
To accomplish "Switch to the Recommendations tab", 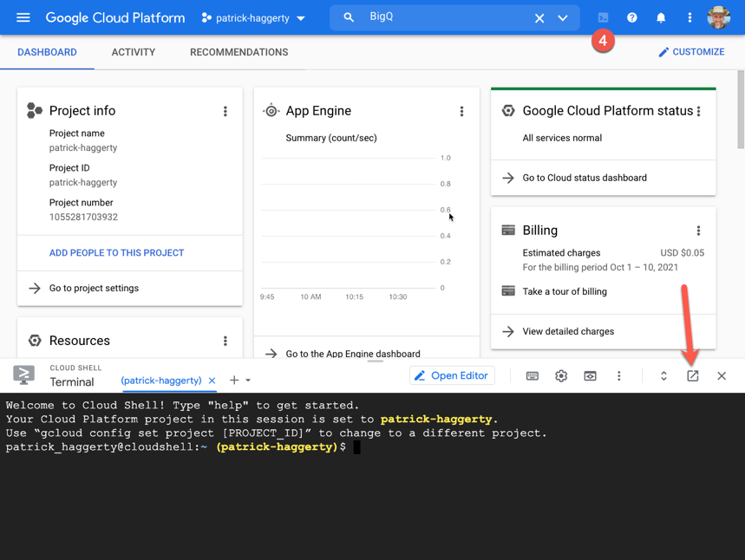I will (239, 52).
